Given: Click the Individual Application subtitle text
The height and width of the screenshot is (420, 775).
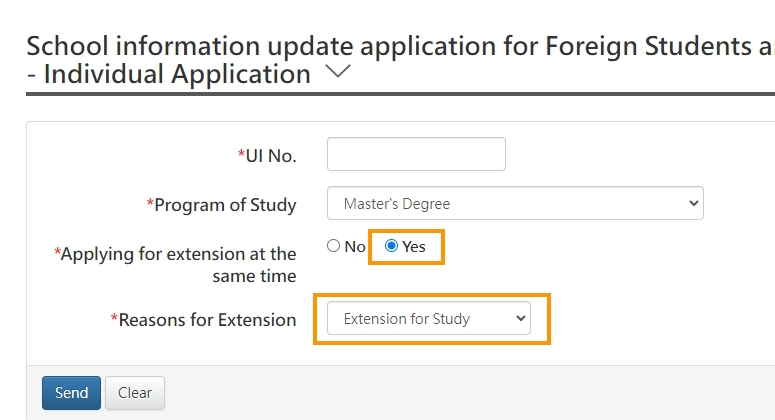Looking at the screenshot, I should (x=169, y=74).
